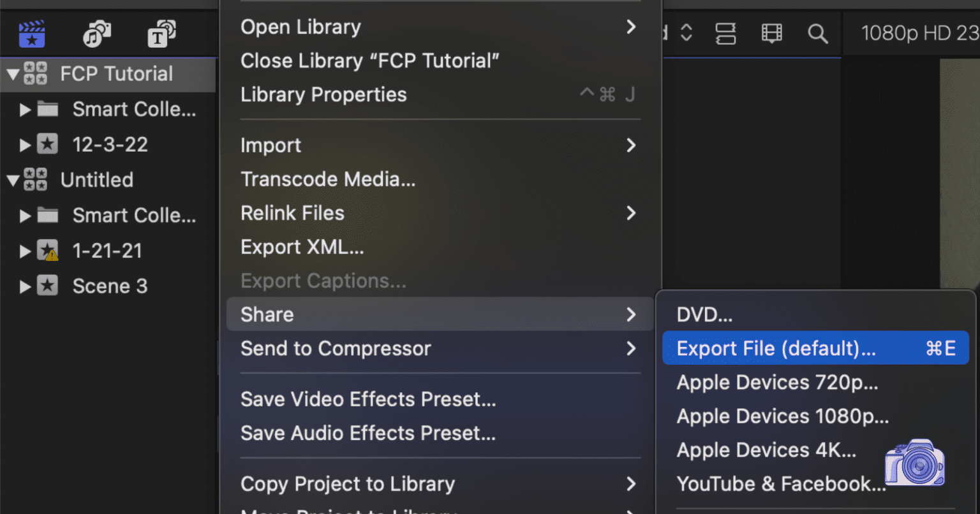Click the Timeline Index icon in the toolbar
This screenshot has height=514, width=980.
point(725,33)
